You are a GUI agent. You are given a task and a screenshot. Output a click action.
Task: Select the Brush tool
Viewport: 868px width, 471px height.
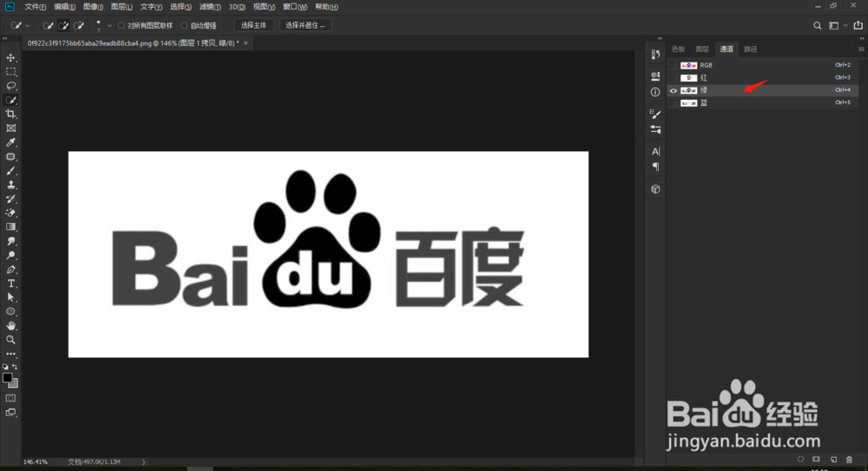coord(10,171)
